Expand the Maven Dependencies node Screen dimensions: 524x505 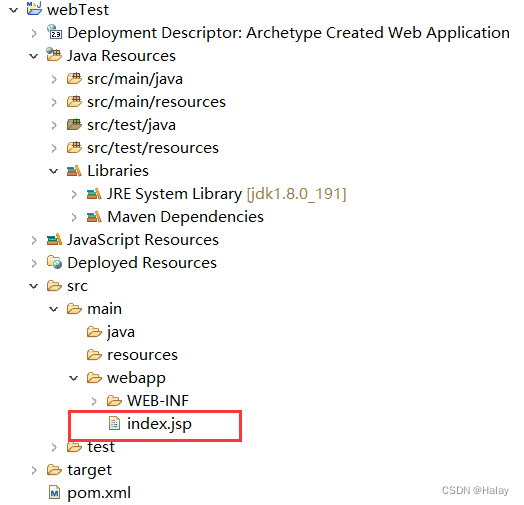pyautogui.click(x=74, y=217)
